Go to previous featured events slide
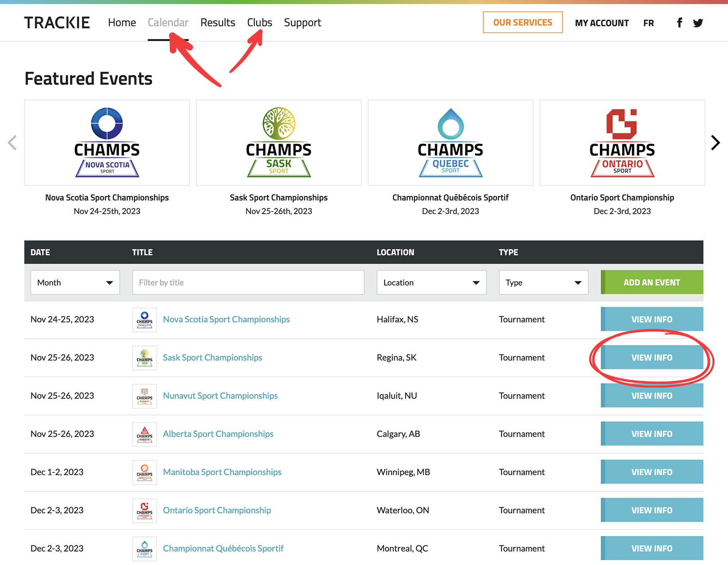 pos(12,143)
